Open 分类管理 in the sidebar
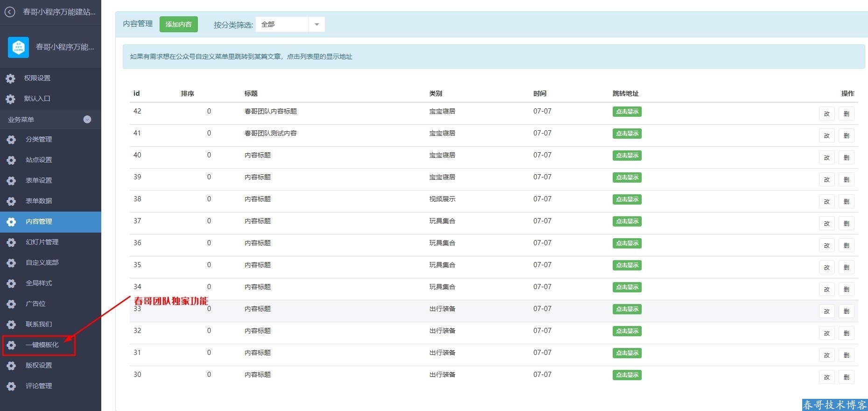Image resolution: width=868 pixels, height=411 pixels. click(x=39, y=139)
